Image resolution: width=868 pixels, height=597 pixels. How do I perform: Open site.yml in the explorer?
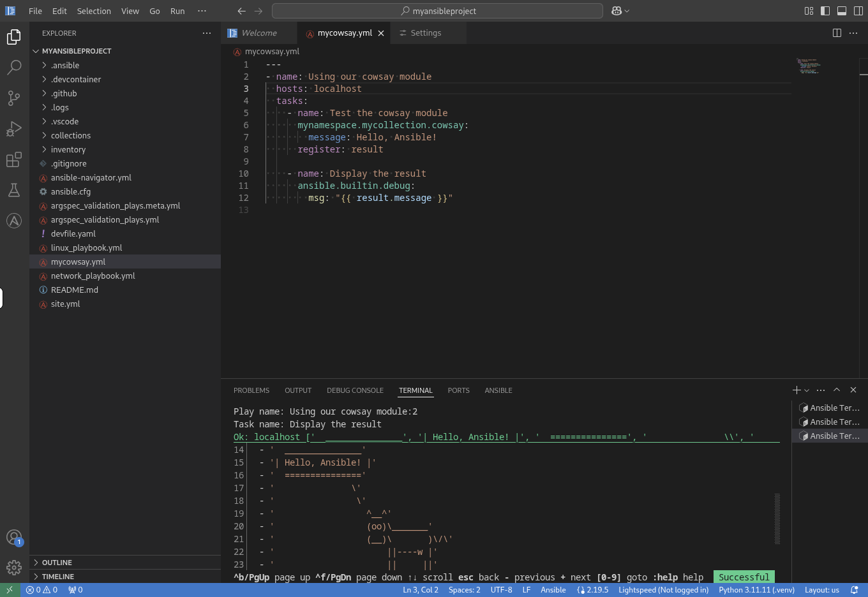pyautogui.click(x=125, y=304)
